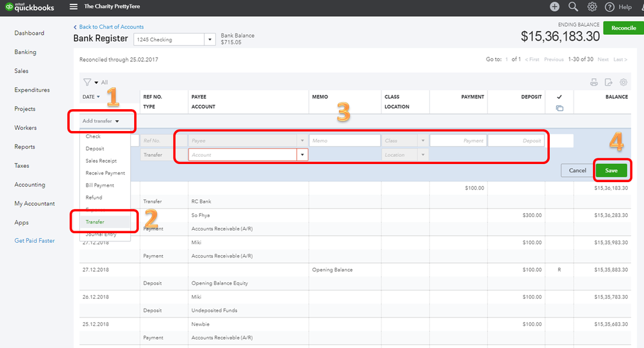Click the Opening Balance Equity account cell
Screen dimensions: 644x348
[220, 283]
